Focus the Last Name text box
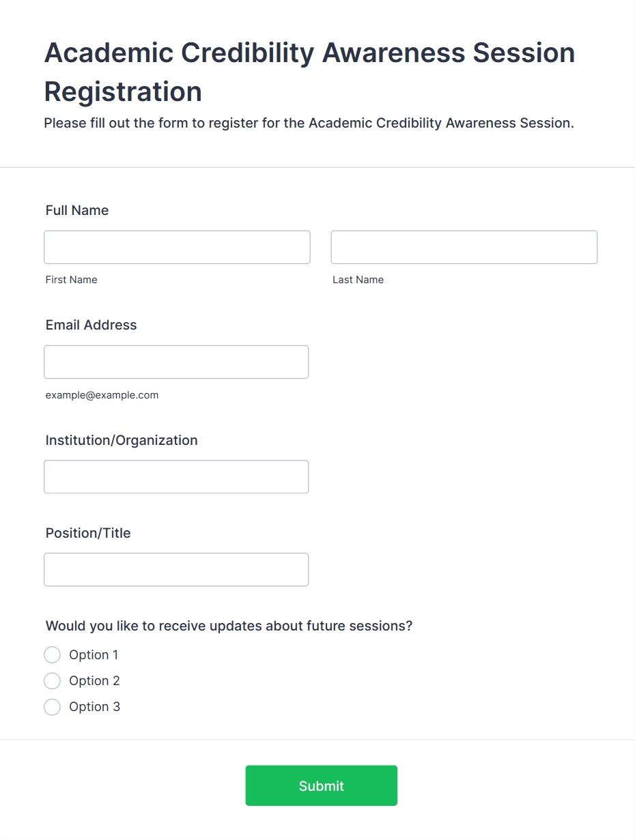The height and width of the screenshot is (840, 635). click(x=464, y=247)
